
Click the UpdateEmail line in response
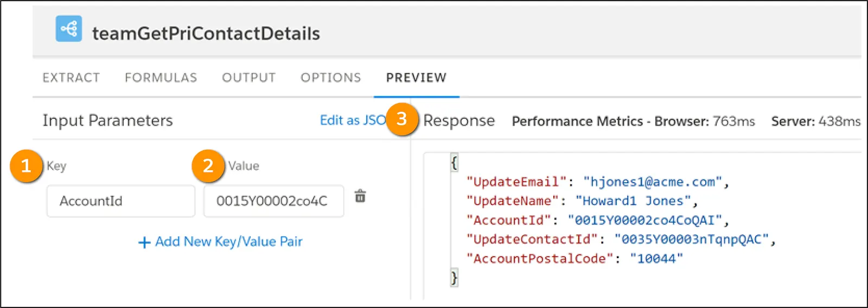pyautogui.click(x=597, y=182)
